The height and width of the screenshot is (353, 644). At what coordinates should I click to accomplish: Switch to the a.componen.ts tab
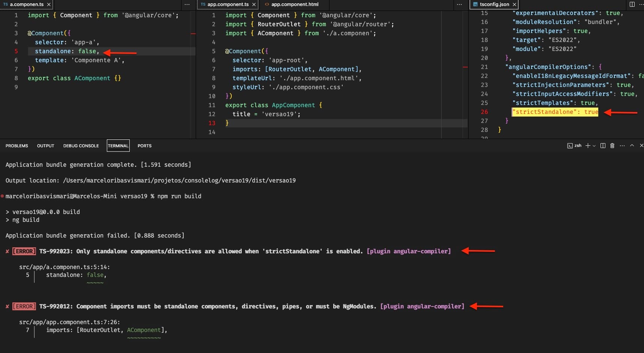tap(27, 4)
